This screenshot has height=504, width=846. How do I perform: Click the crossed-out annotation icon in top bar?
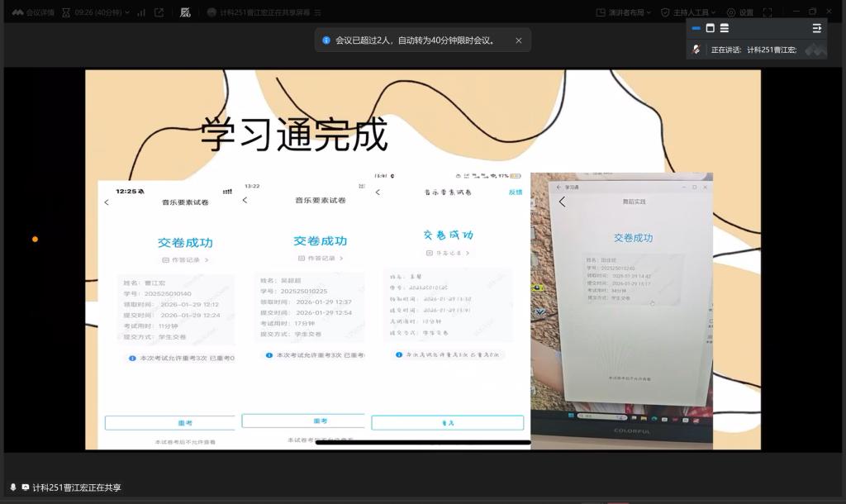tap(185, 12)
